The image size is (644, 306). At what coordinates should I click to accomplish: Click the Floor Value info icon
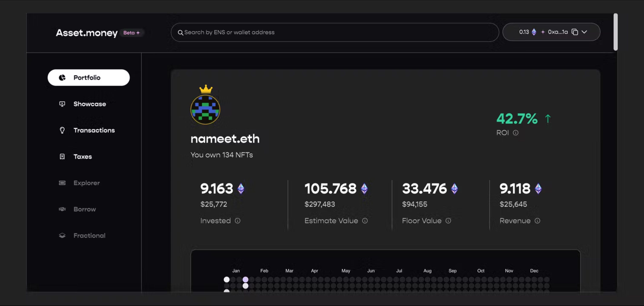(x=448, y=221)
